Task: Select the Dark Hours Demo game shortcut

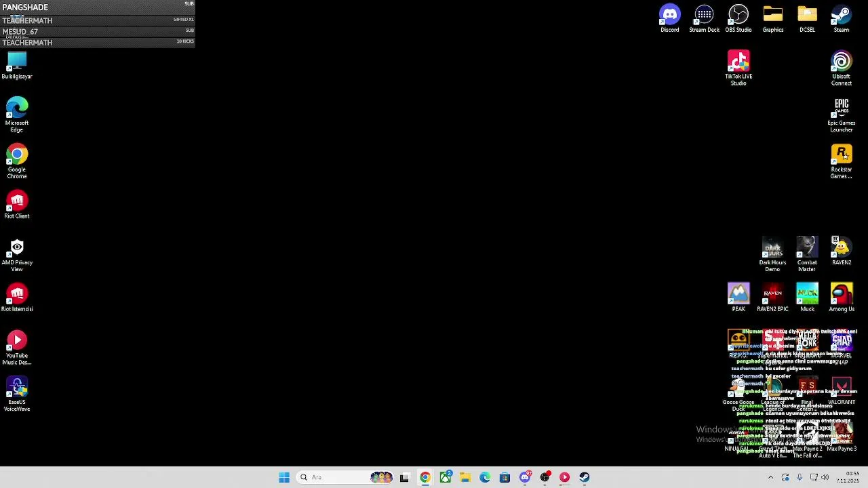Action: 772,255
